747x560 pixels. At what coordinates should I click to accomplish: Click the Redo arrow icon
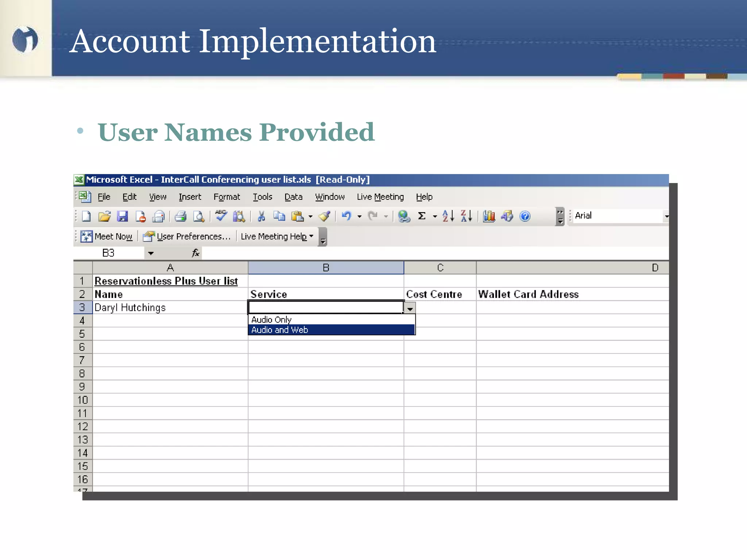[373, 216]
